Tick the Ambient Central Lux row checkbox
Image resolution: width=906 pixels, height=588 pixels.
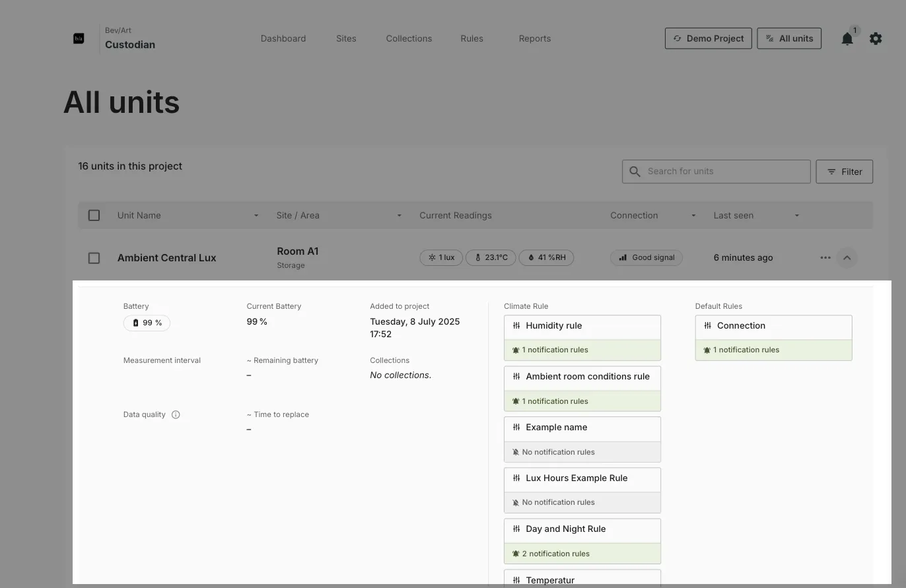click(x=94, y=258)
